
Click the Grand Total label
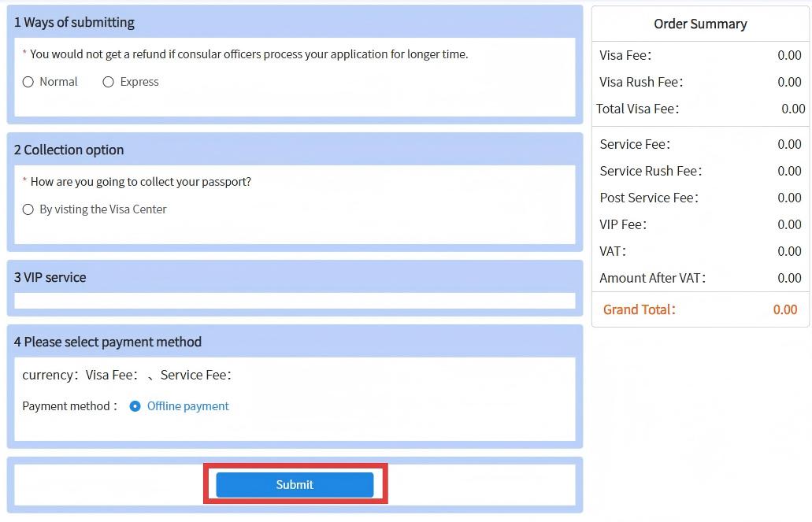pyautogui.click(x=639, y=309)
